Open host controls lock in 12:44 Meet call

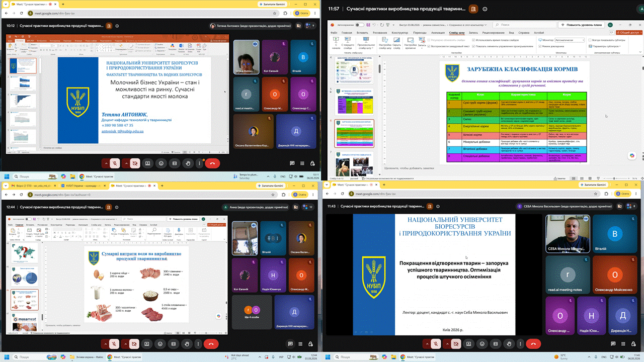click(x=310, y=344)
